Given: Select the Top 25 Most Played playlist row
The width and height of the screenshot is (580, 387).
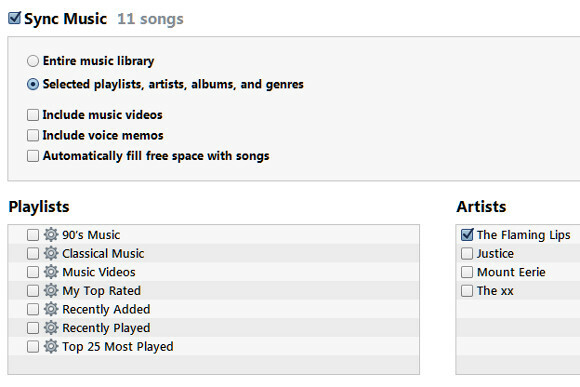Looking at the screenshot, I should 213,346.
